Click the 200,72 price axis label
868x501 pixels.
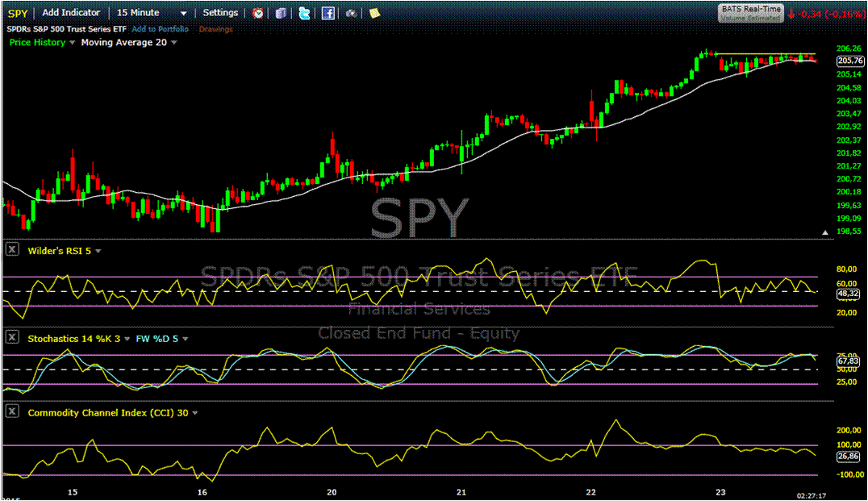pos(849,179)
